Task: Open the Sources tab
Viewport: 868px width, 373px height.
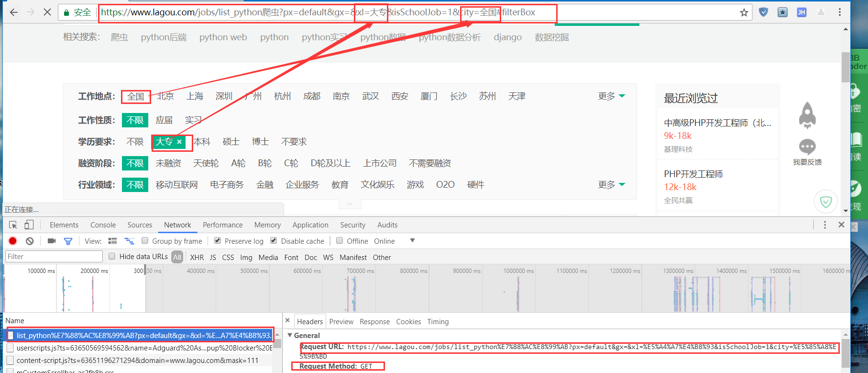Action: click(x=140, y=225)
